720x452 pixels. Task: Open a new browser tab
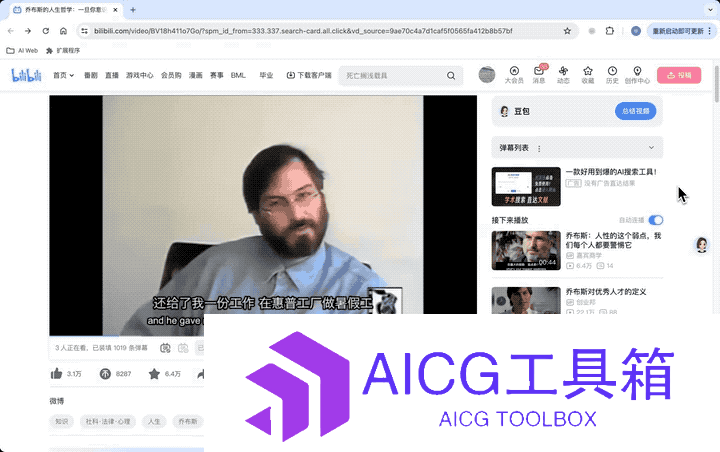click(x=133, y=10)
